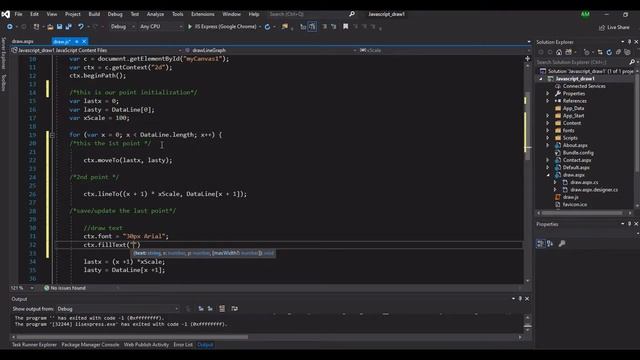
Task: Click the Search Solution Explorer input field
Action: 582,62
